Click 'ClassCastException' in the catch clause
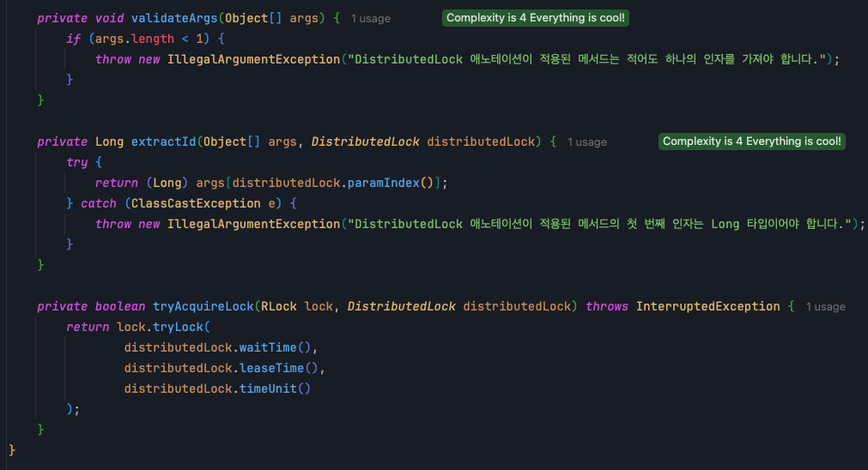 (196, 203)
